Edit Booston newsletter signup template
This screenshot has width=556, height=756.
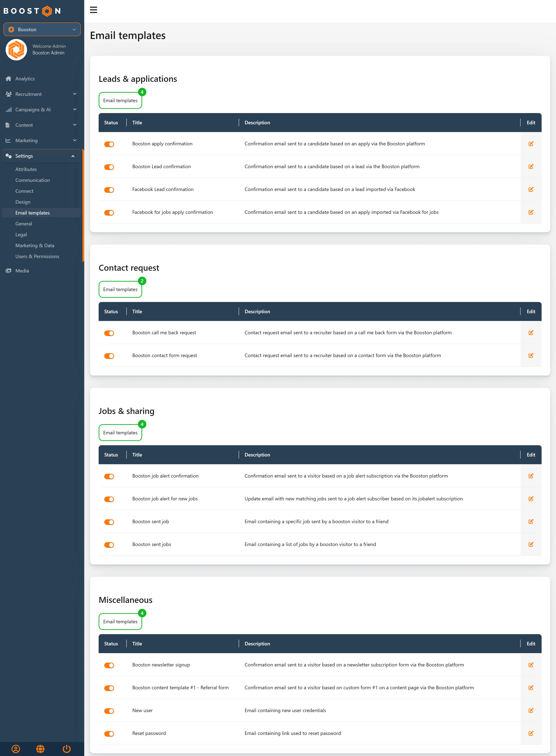tap(531, 665)
